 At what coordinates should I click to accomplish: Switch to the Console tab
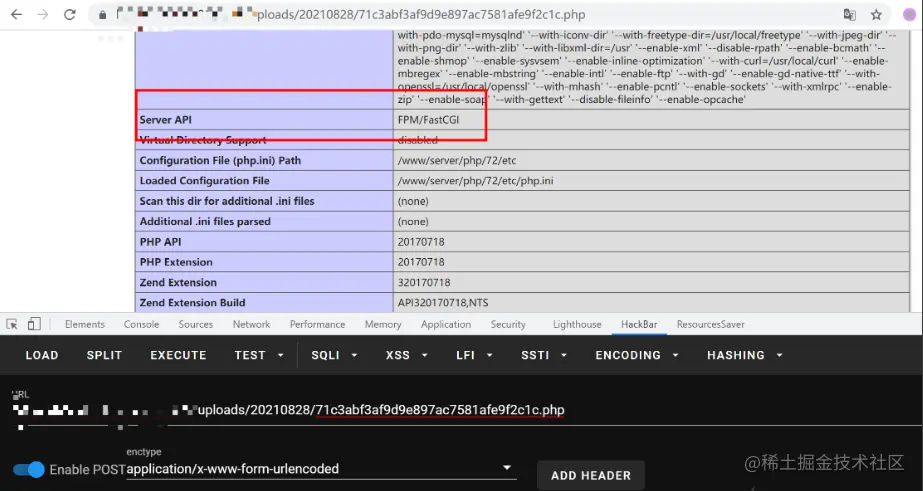click(141, 324)
